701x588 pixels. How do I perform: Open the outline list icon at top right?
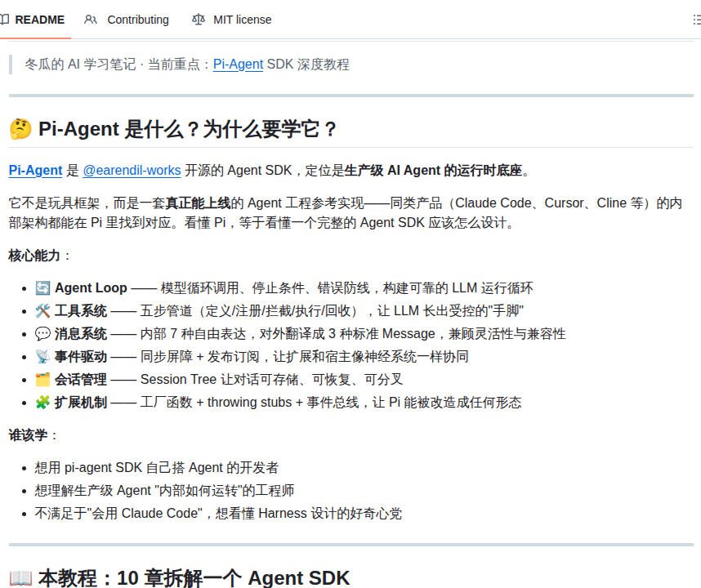tap(697, 20)
